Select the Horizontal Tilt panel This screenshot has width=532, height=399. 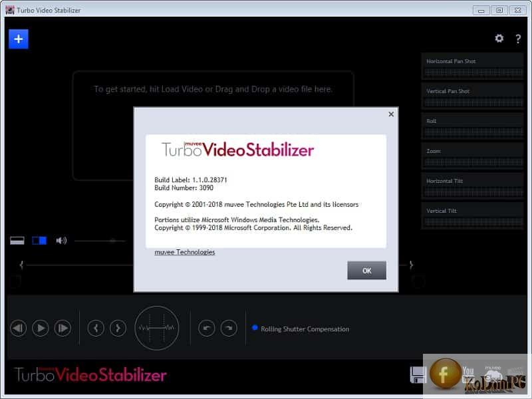pos(472,186)
